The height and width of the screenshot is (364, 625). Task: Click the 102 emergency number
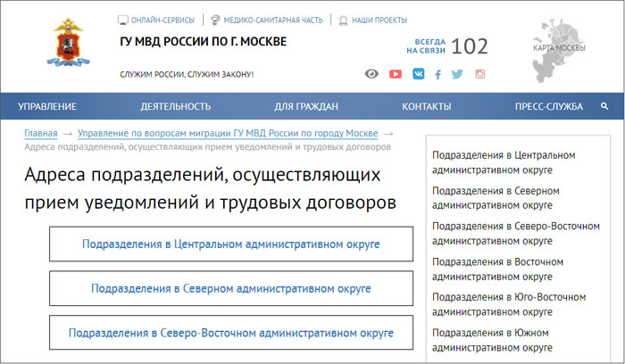[470, 46]
